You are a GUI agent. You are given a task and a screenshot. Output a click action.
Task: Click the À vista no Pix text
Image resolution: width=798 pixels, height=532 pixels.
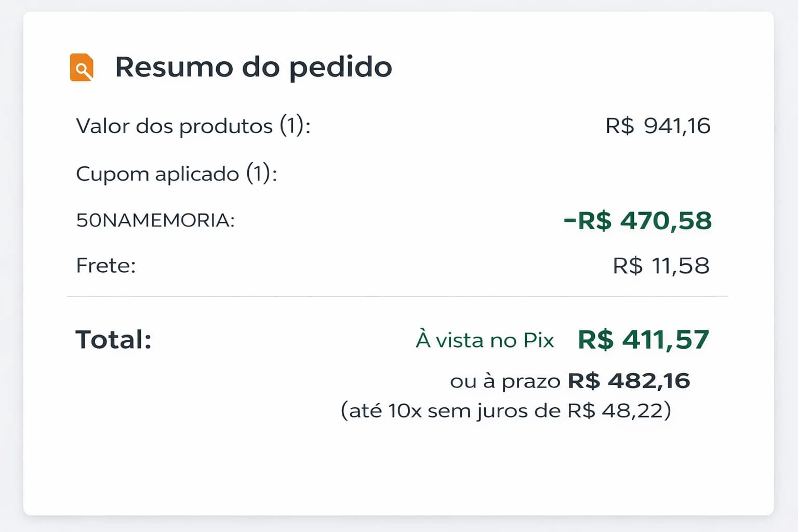tap(484, 340)
